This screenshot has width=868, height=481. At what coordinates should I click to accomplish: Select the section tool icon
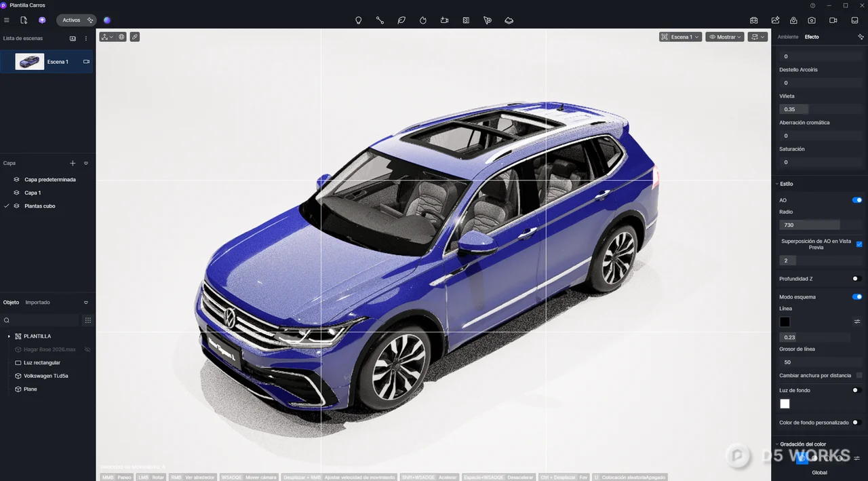click(466, 20)
